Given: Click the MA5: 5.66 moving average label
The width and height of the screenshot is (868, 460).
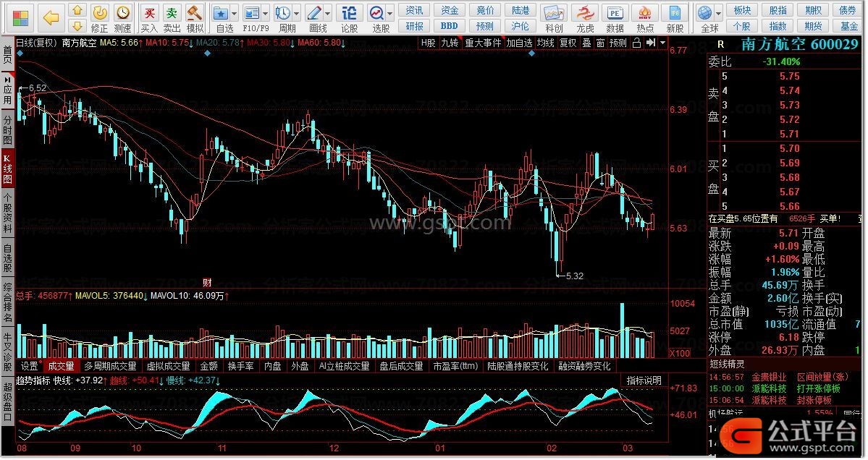Looking at the screenshot, I should click(x=119, y=43).
